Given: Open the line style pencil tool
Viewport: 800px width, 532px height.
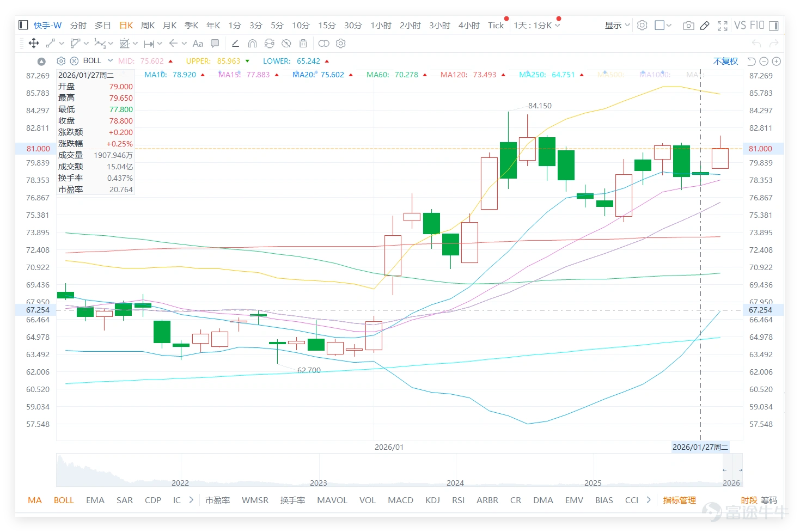Looking at the screenshot, I should pos(235,43).
